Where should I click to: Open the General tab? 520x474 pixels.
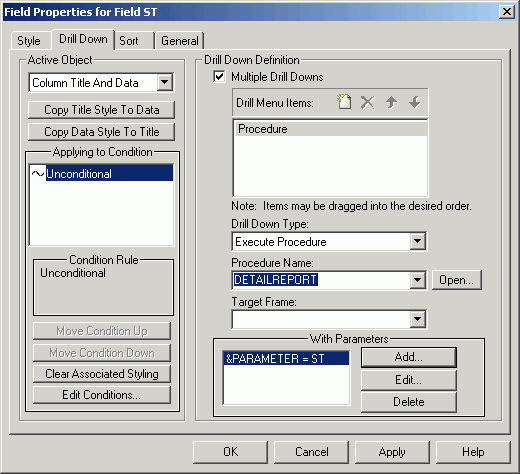pyautogui.click(x=180, y=41)
